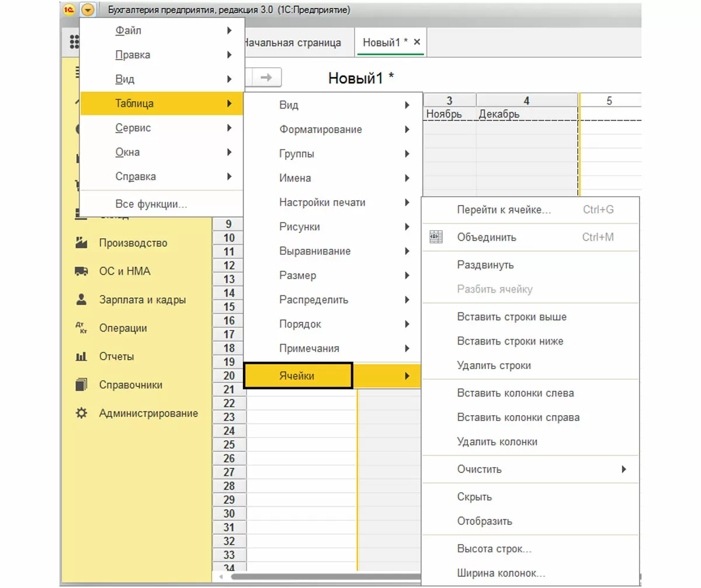This screenshot has width=701, height=588.
Task: Open the Производство section
Action: coord(133,243)
